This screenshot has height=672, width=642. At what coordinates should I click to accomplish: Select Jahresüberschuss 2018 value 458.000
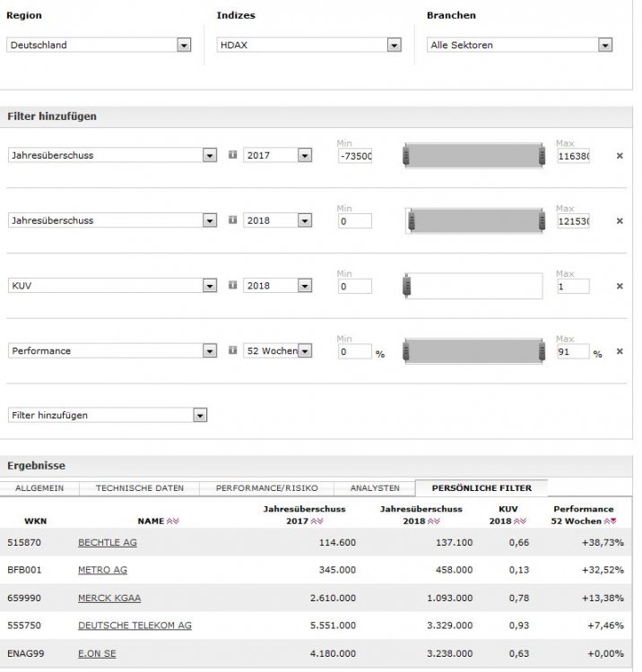click(x=455, y=570)
